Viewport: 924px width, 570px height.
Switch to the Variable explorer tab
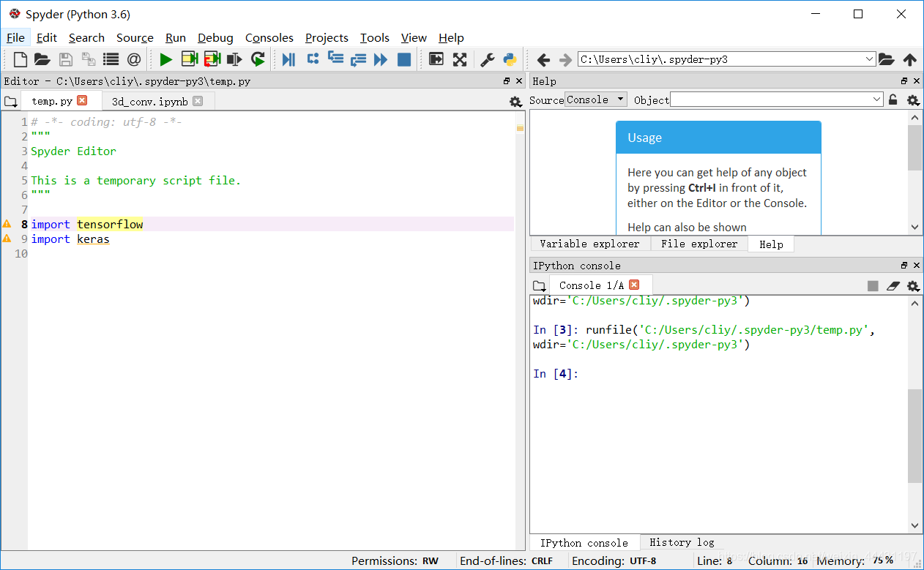(589, 244)
